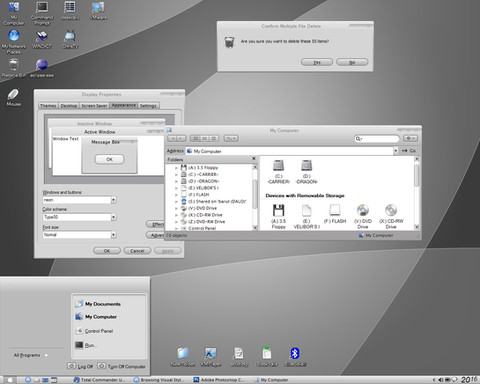Click Cancel in Display Properties
Screen dimensions: 480x384
pos(137,251)
